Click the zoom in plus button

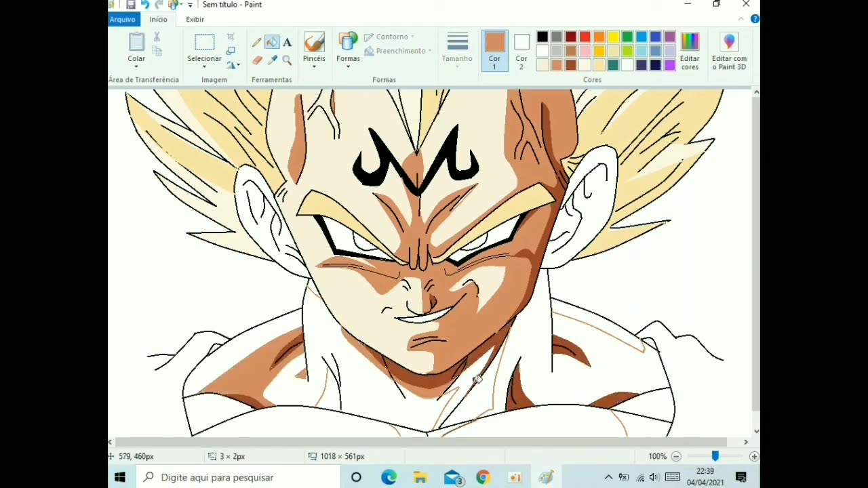click(754, 457)
